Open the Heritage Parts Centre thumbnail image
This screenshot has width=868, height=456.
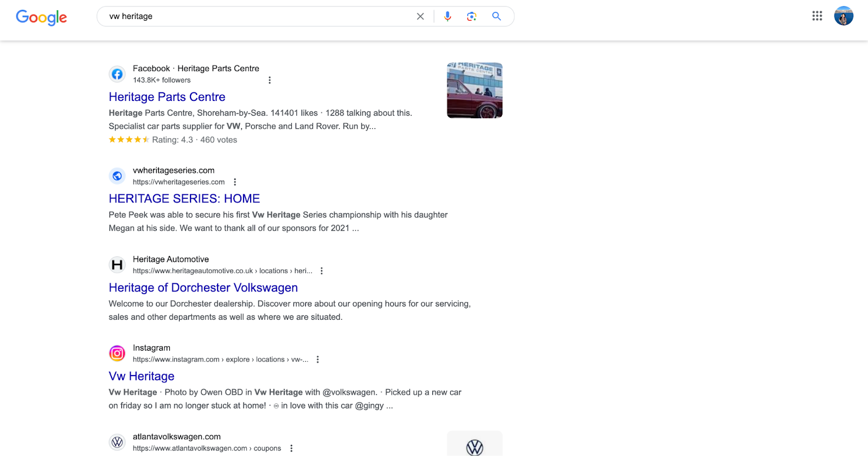[x=475, y=90]
